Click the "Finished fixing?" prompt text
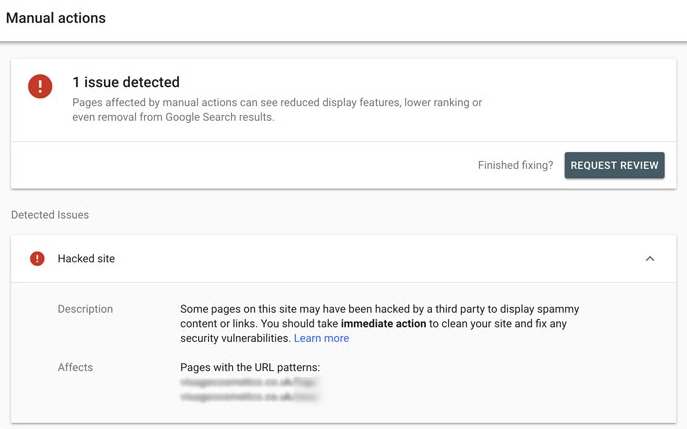 click(515, 165)
